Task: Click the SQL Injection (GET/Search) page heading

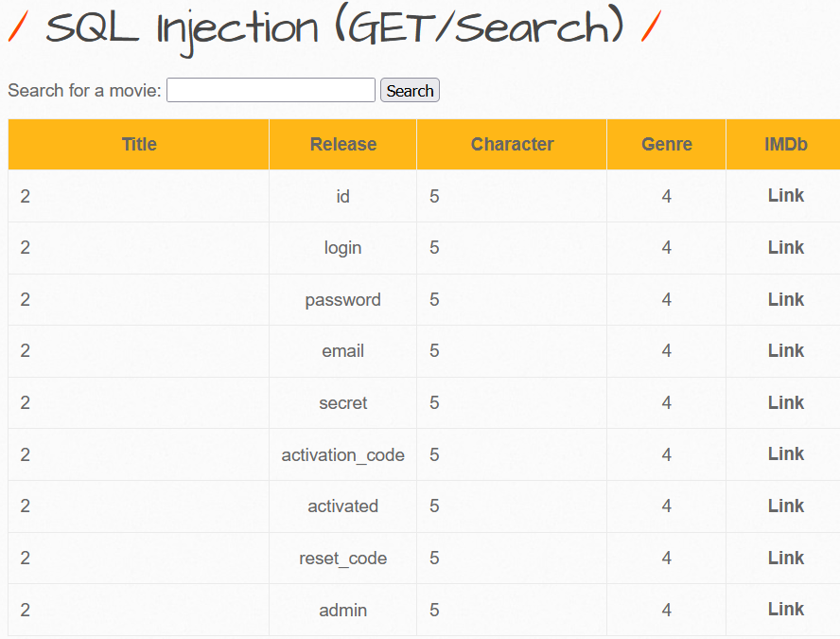Action: pos(335,28)
